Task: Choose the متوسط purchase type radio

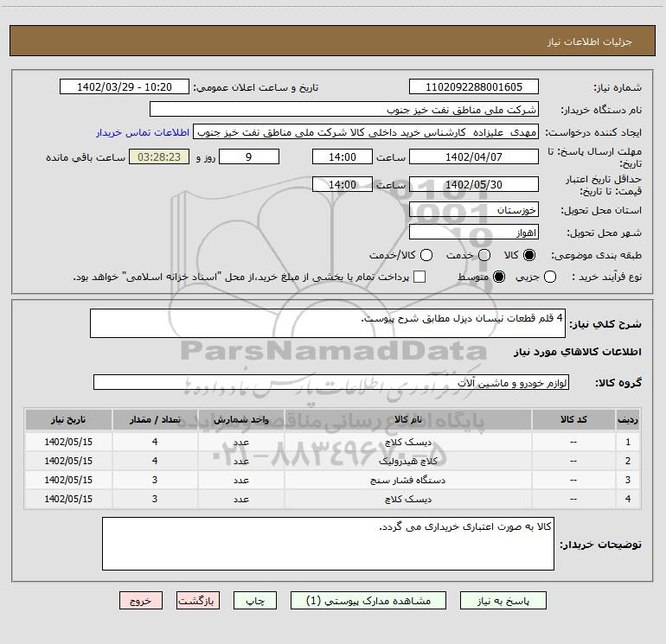Action: [499, 277]
